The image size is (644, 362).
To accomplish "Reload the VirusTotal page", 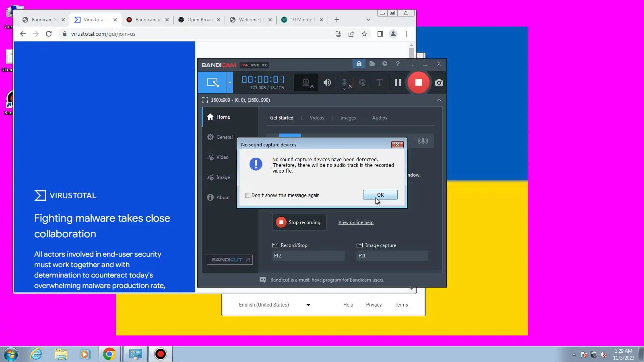I will click(x=49, y=34).
